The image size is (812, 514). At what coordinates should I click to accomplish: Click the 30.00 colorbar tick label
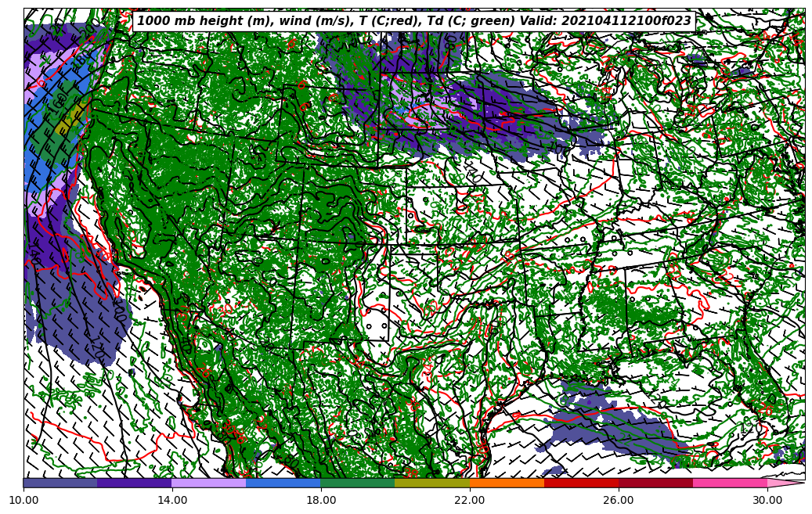pyautogui.click(x=767, y=499)
